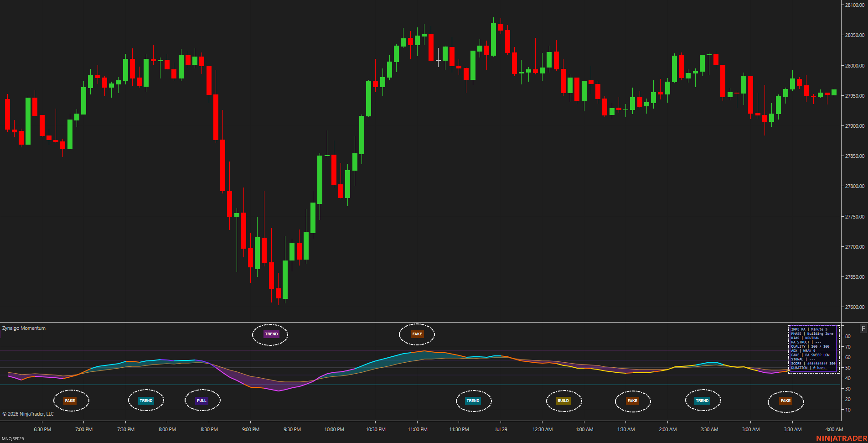Click the SCORE row in the info box
The image size is (868, 443).
click(813, 364)
